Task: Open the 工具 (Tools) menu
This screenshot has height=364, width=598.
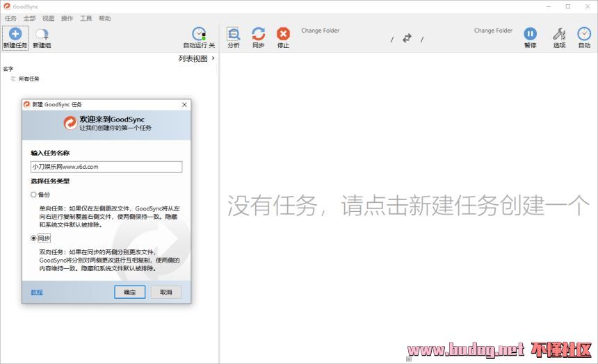Action: tap(86, 18)
